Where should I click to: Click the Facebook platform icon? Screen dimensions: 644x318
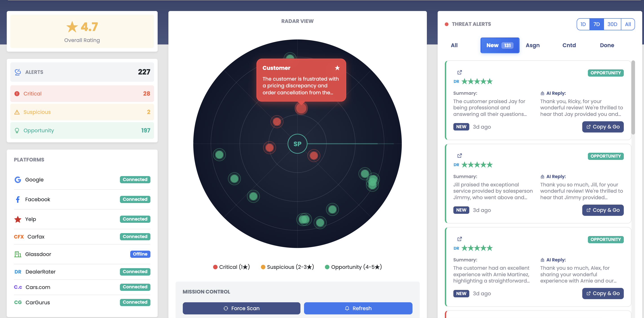pos(18,199)
